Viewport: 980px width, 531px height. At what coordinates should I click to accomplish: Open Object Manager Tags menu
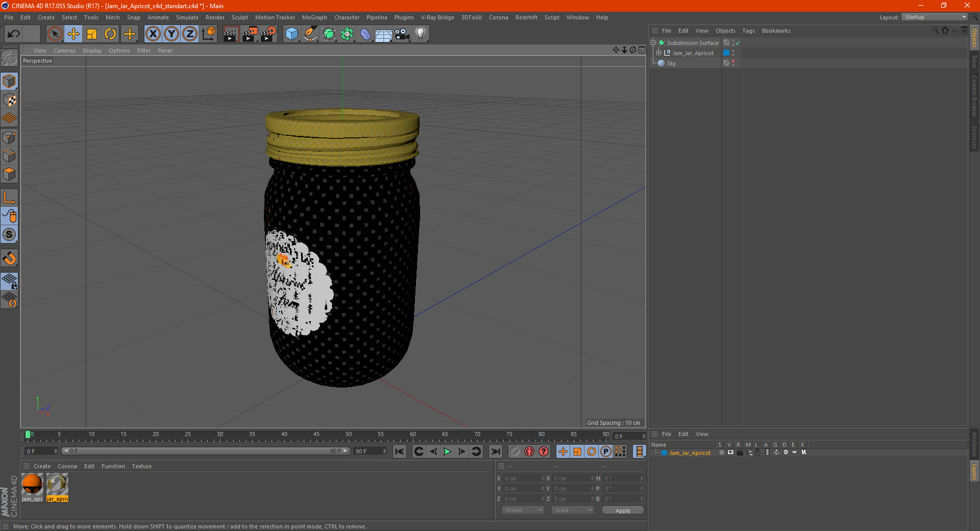pos(748,31)
